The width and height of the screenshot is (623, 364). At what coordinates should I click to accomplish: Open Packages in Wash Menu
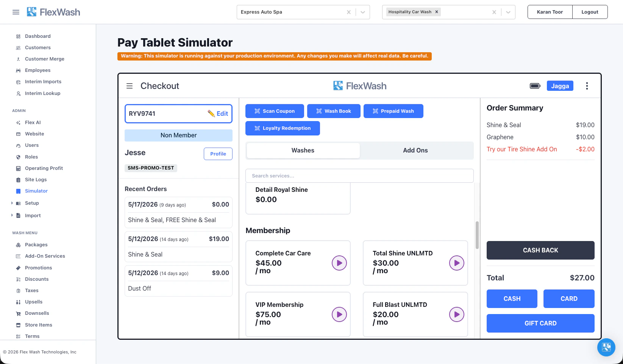[36, 245]
